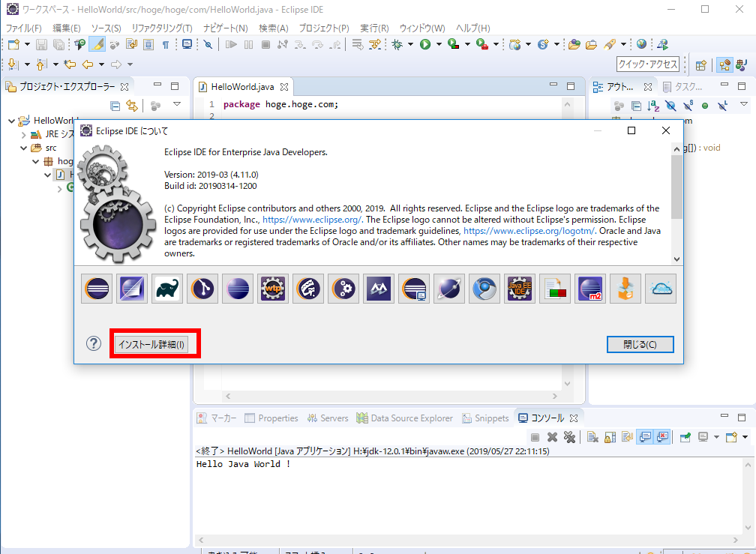
Task: Click the インストール詳細(I) button
Action: [x=151, y=344]
